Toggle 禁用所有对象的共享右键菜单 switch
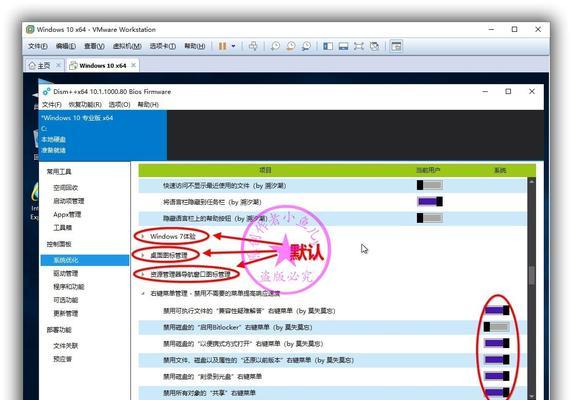Image resolution: width=572 pixels, height=400 pixels. (x=496, y=392)
